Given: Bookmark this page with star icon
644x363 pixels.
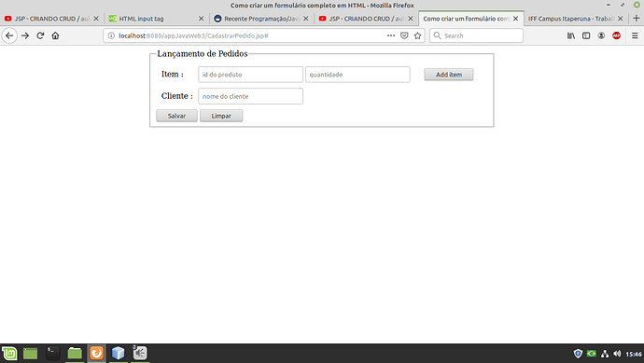Looking at the screenshot, I should click(418, 35).
